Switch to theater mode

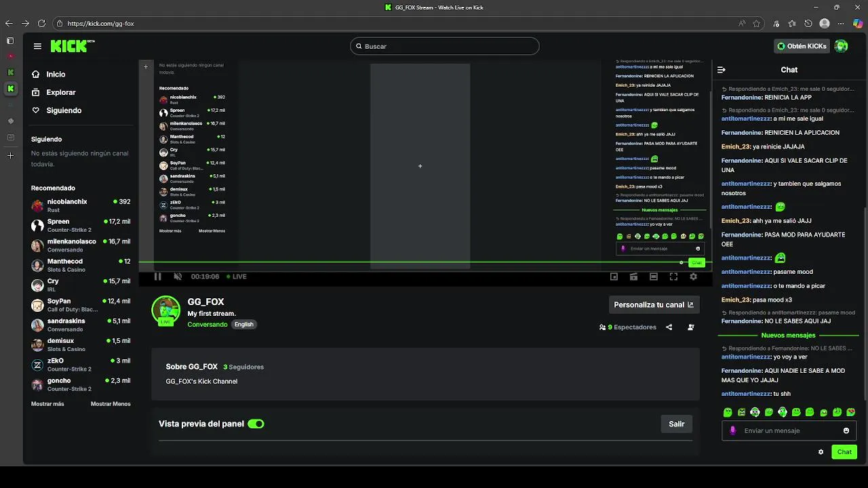[x=654, y=277]
